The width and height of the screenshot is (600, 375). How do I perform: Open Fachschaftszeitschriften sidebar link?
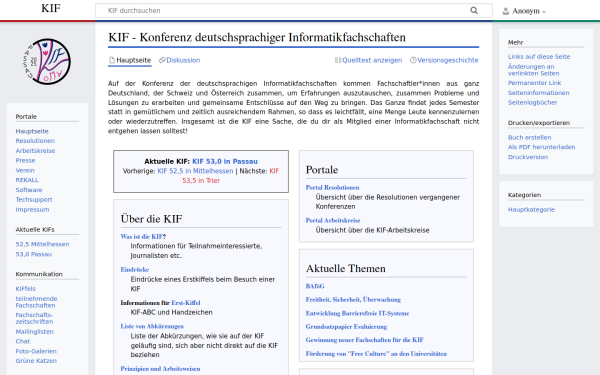pos(34,318)
